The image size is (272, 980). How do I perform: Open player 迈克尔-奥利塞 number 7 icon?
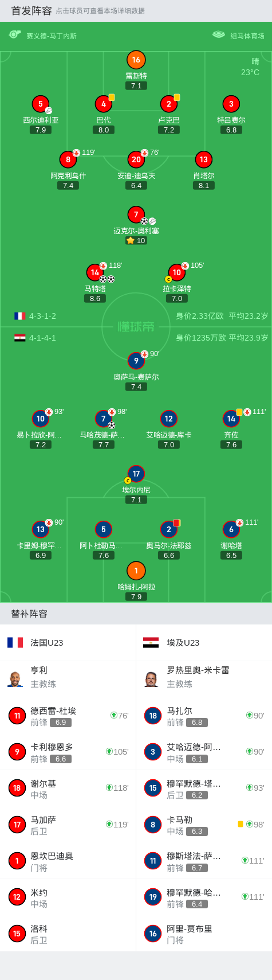point(136,214)
